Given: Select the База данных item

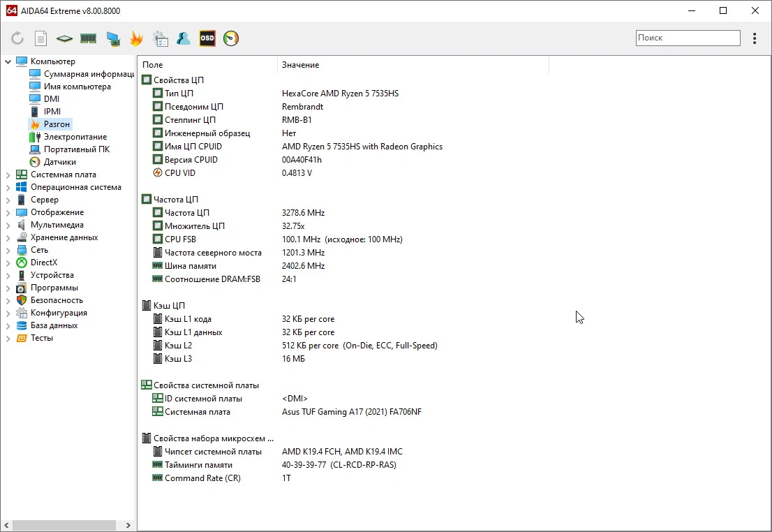Looking at the screenshot, I should point(47,325).
